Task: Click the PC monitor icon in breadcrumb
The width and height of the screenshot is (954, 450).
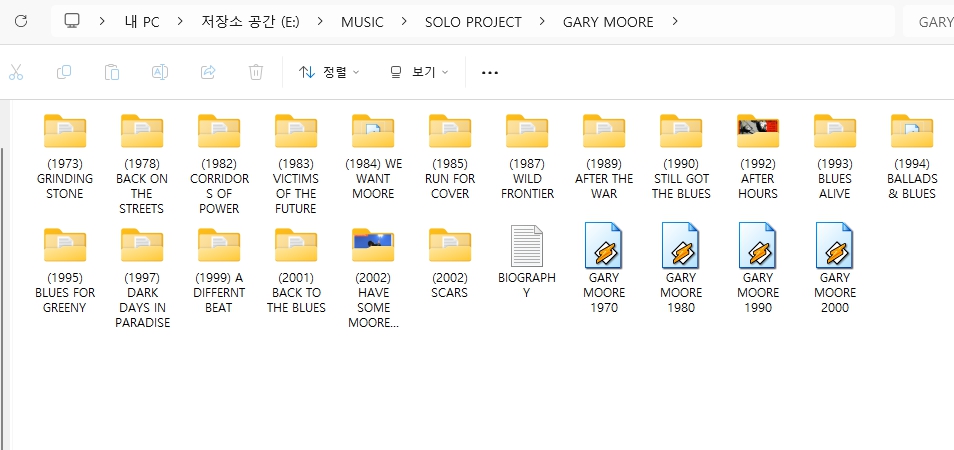Action: tap(72, 21)
